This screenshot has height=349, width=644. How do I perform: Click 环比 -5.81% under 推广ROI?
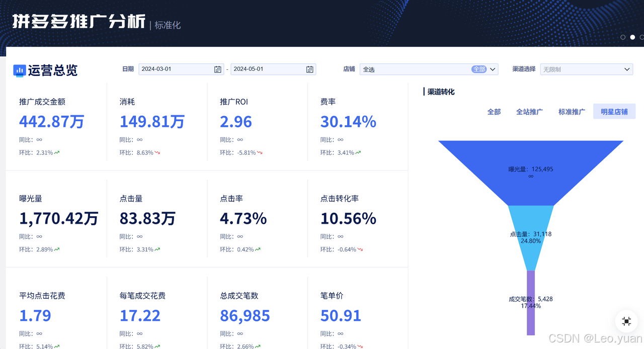(238, 152)
